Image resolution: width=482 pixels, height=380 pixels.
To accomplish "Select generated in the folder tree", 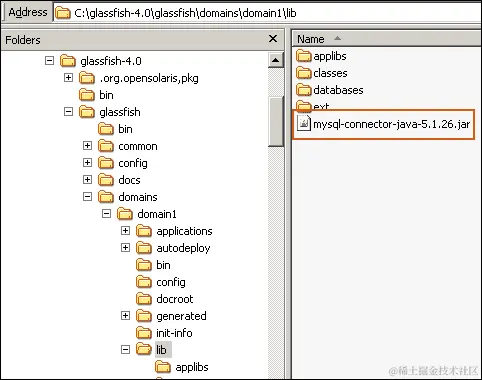I will pos(181,316).
